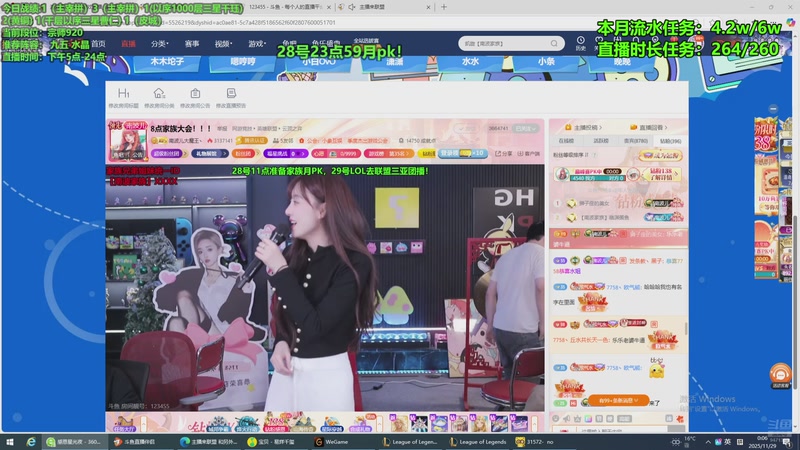Screen dimensions: 800x450
Task: Switch to the first League of Legends taskbar item
Action: pyautogui.click(x=410, y=442)
